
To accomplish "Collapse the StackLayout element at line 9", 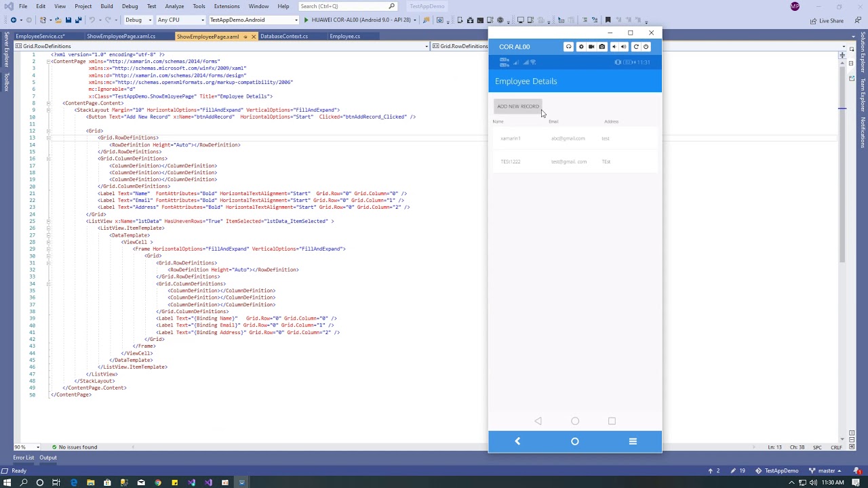I will [48, 110].
